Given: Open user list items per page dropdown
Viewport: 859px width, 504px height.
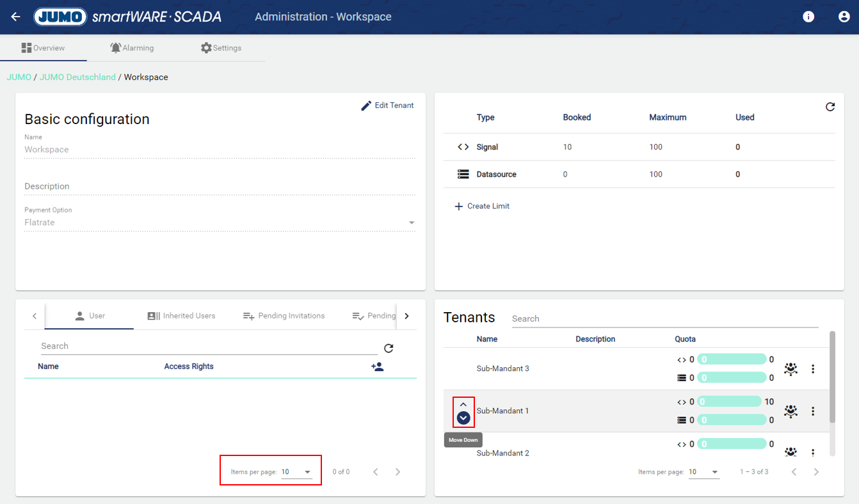Looking at the screenshot, I should 296,472.
